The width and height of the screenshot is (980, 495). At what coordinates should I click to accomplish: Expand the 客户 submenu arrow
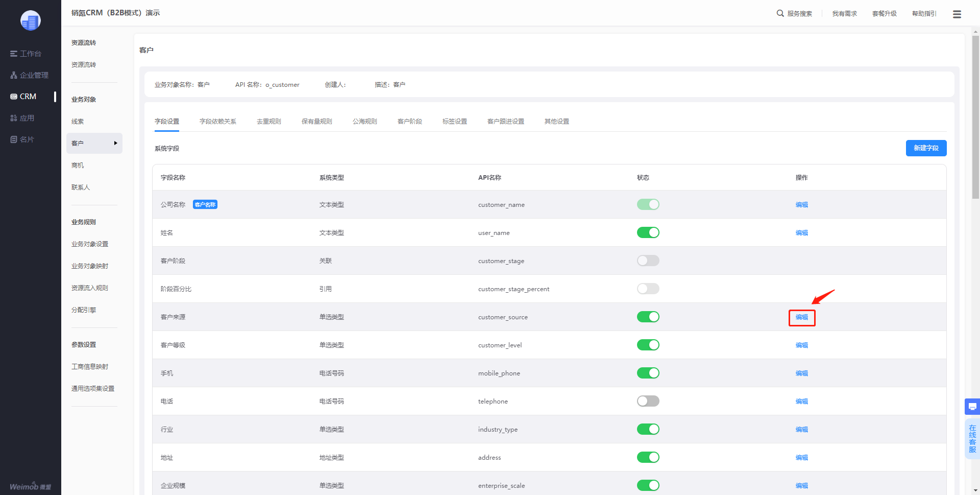pyautogui.click(x=116, y=143)
